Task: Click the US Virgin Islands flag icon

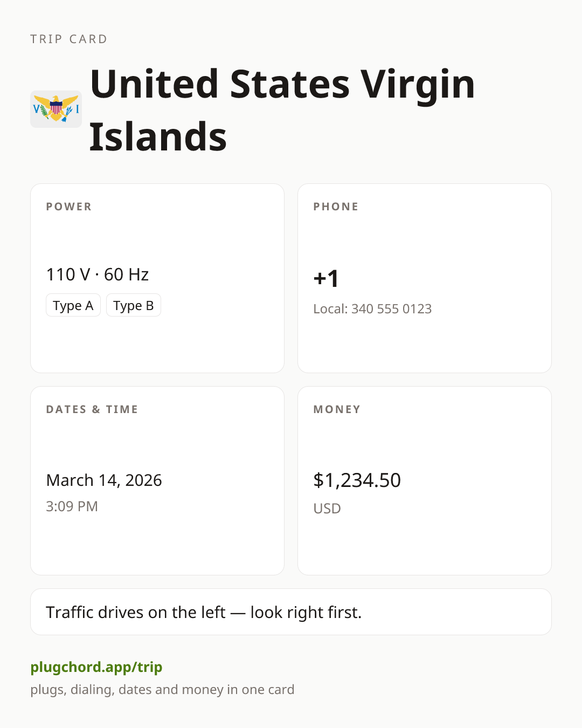Action: click(56, 109)
